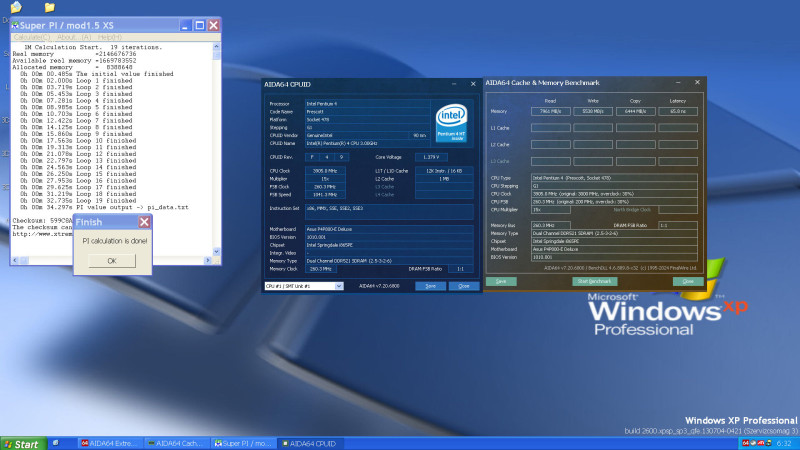Open the Calculate menu in Super PI
Screen dimensions: 800x450
tap(32, 37)
